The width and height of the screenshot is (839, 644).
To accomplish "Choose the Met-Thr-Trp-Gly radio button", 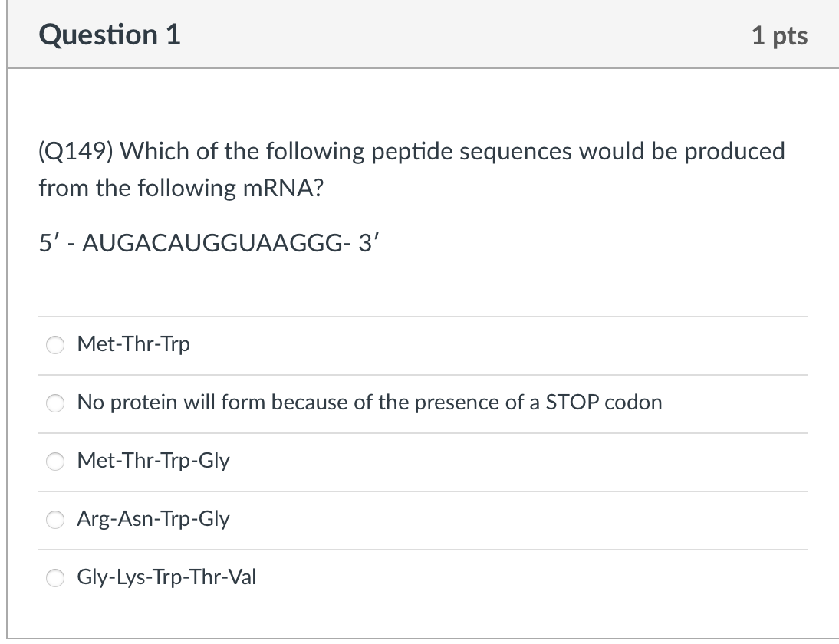I will [54, 461].
